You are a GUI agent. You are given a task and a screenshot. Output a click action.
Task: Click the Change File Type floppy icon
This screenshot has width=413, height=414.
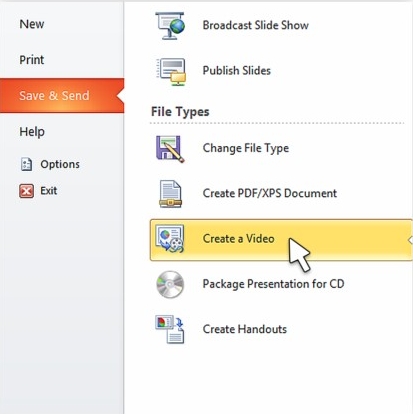point(170,149)
